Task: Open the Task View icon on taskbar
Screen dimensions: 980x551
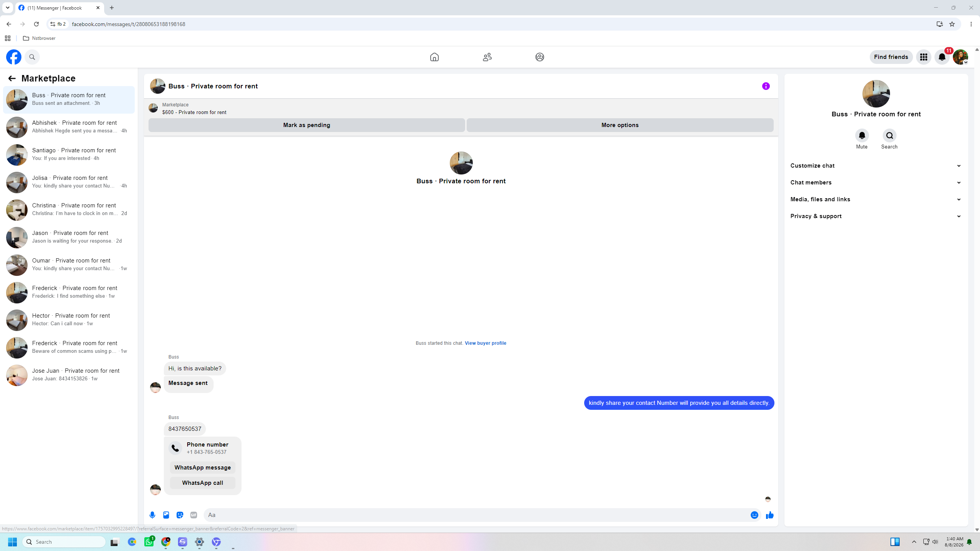Action: pyautogui.click(x=115, y=542)
